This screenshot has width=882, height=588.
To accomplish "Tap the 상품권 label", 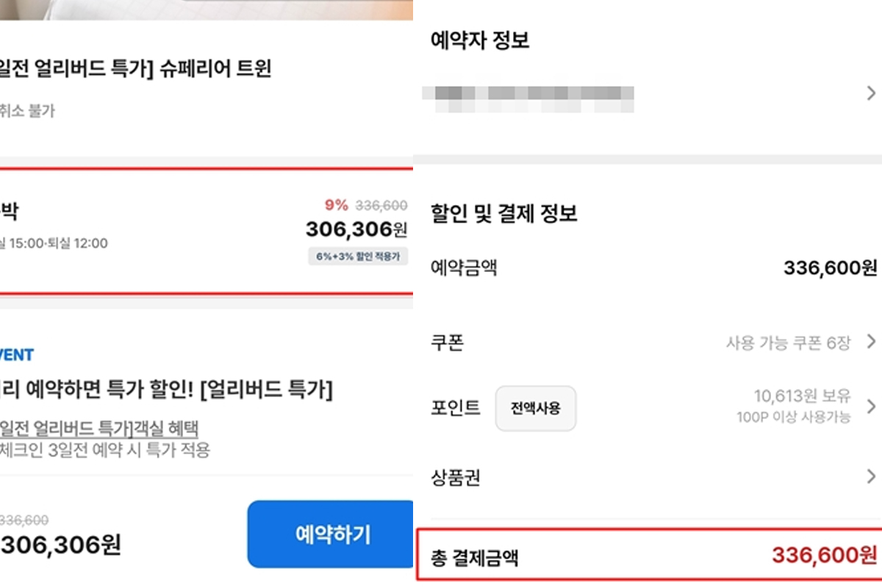I will 456,478.
